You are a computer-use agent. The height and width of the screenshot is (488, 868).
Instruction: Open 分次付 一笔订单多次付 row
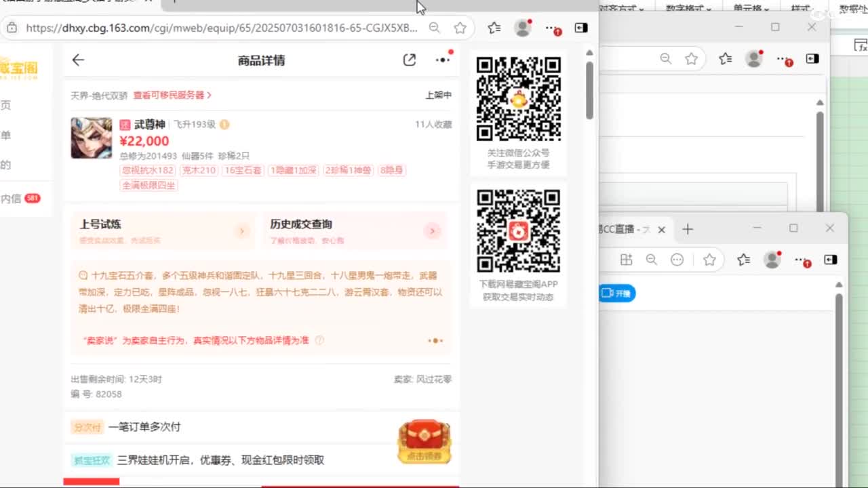click(x=261, y=427)
